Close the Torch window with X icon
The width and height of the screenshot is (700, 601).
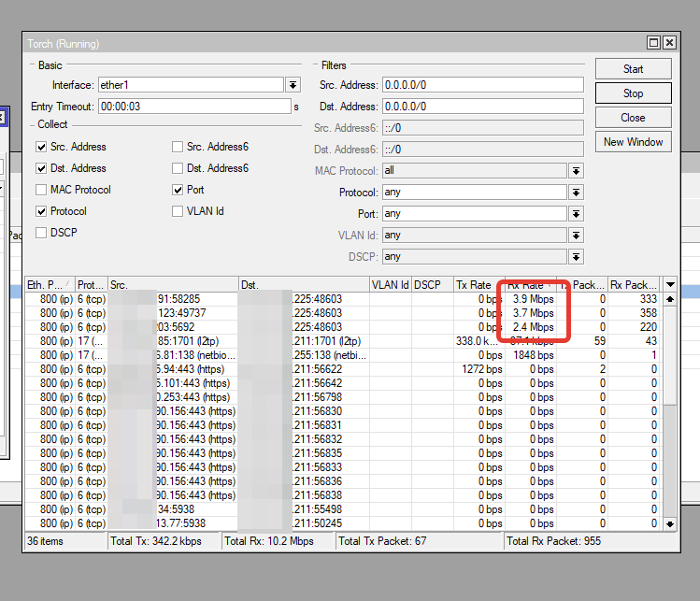[x=669, y=43]
